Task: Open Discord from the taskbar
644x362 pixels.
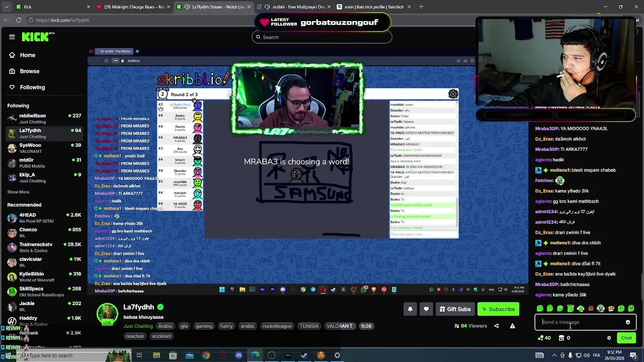Action: 238,356
